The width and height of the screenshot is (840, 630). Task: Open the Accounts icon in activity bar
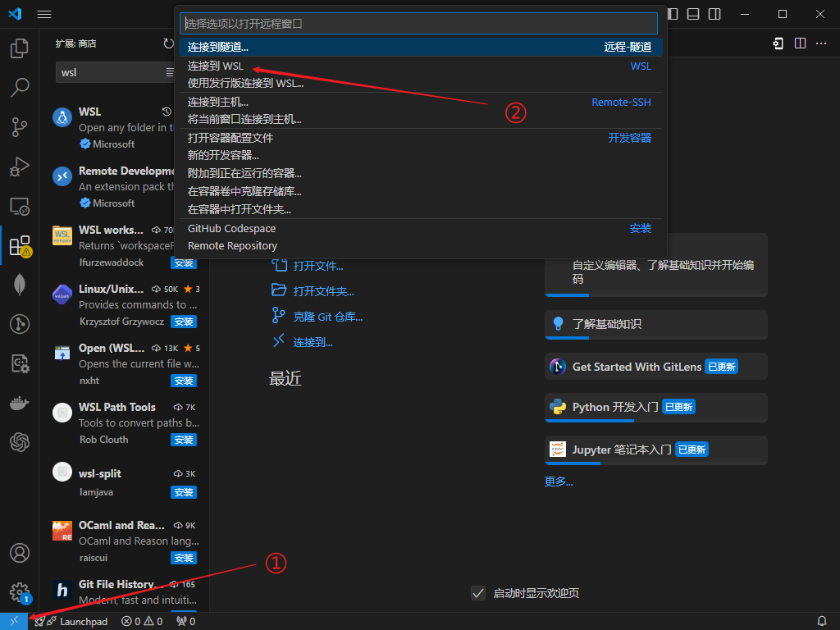point(19,554)
